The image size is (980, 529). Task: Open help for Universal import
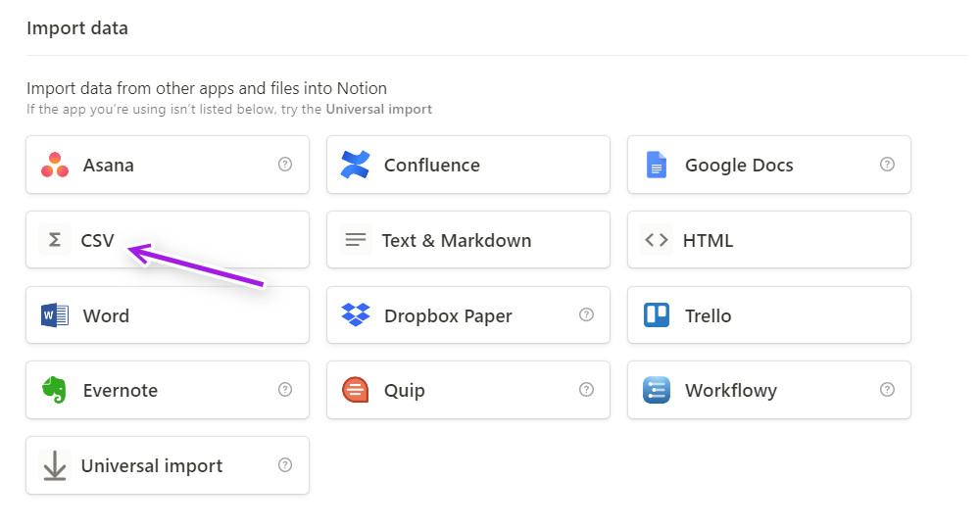pyautogui.click(x=285, y=464)
